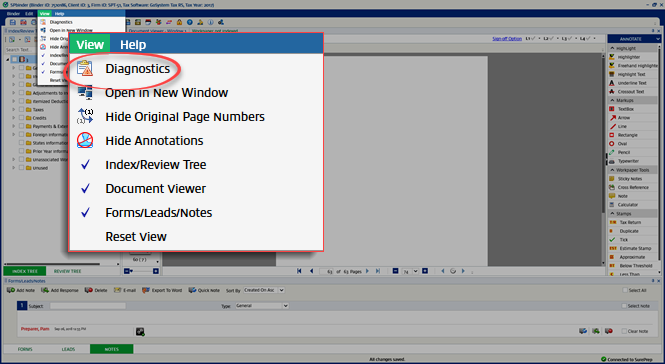Open the Sign off Option link
This screenshot has width=665, height=364.
click(507, 39)
